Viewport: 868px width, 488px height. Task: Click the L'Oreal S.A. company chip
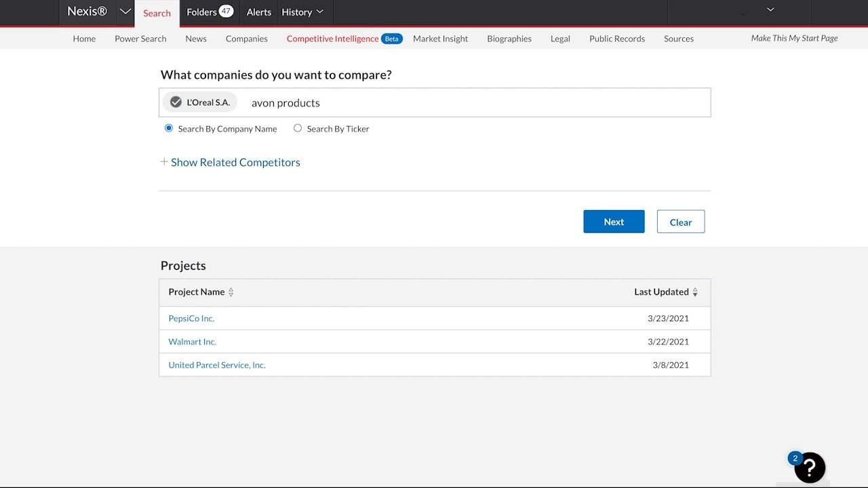pyautogui.click(x=200, y=102)
